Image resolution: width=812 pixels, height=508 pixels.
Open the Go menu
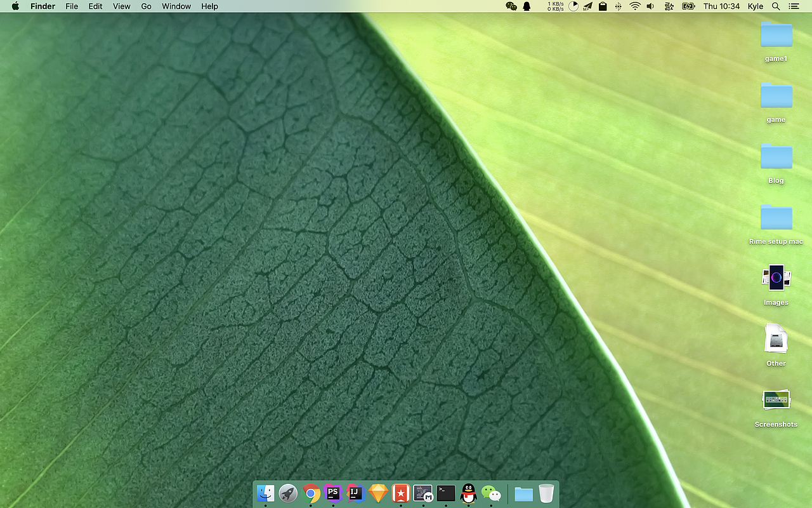(x=146, y=6)
